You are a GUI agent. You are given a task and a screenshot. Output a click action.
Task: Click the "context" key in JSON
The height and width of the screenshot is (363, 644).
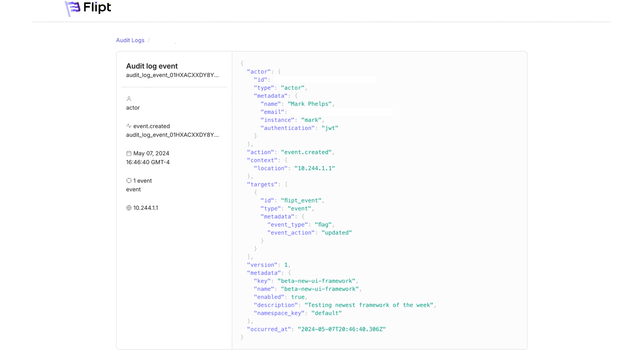click(x=262, y=160)
